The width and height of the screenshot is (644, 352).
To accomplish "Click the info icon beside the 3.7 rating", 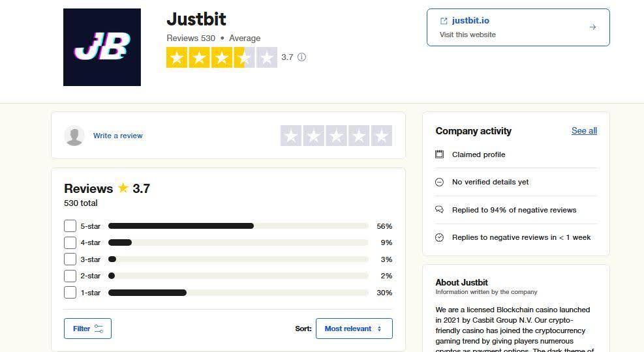I will (x=301, y=57).
